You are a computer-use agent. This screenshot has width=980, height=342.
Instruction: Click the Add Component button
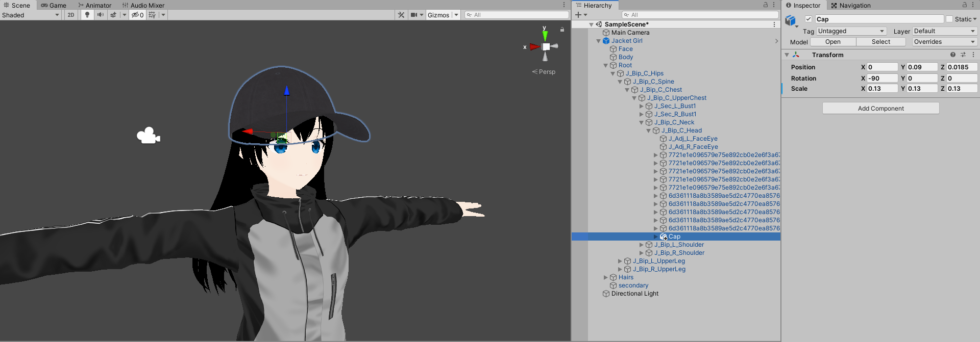881,108
